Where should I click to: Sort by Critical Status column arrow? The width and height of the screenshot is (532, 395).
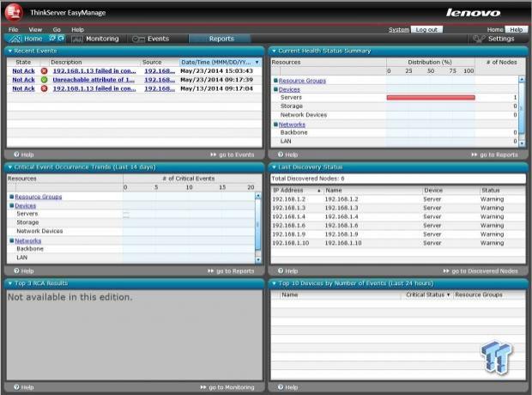tap(448, 295)
